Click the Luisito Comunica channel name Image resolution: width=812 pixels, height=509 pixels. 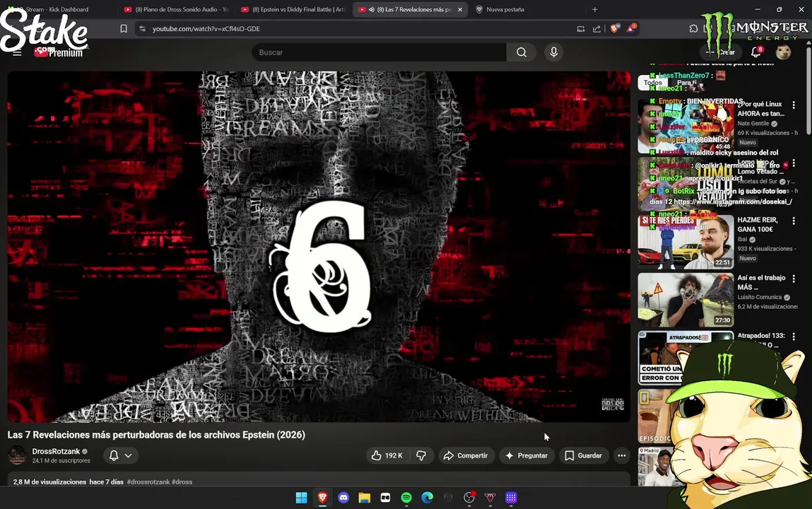point(760,297)
